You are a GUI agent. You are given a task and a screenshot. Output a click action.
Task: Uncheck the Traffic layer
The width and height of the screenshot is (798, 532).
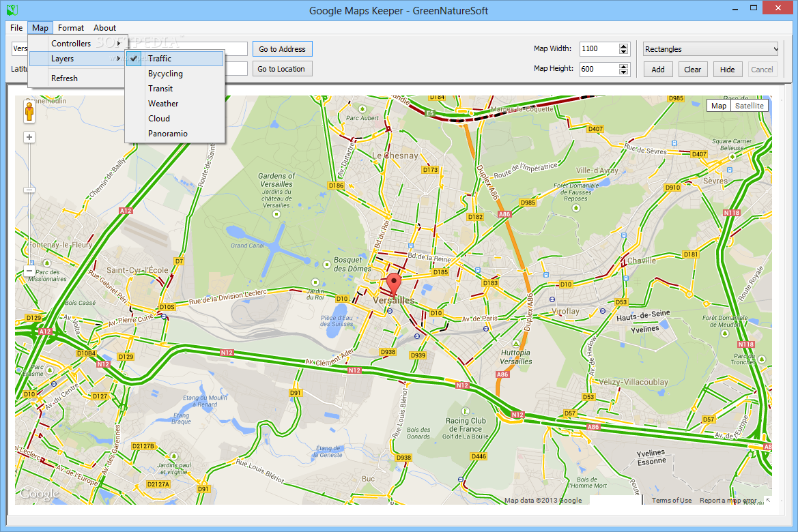click(x=175, y=59)
